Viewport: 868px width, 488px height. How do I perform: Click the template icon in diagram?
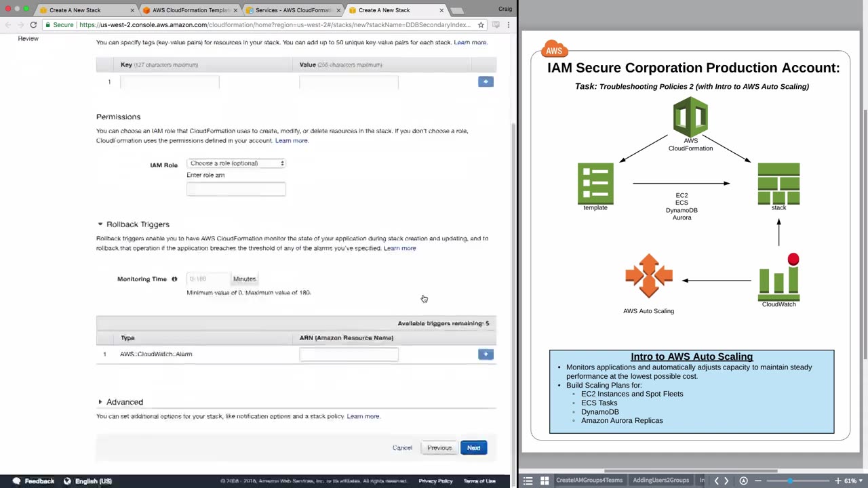pos(595,183)
